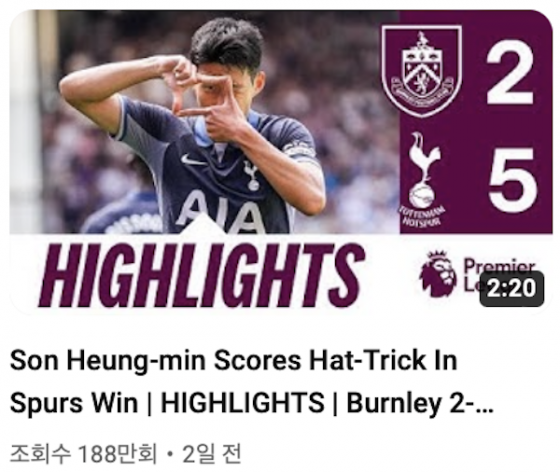The width and height of the screenshot is (560, 472).
Task: Click the 조회수 188만회 view count
Action: coord(83,454)
